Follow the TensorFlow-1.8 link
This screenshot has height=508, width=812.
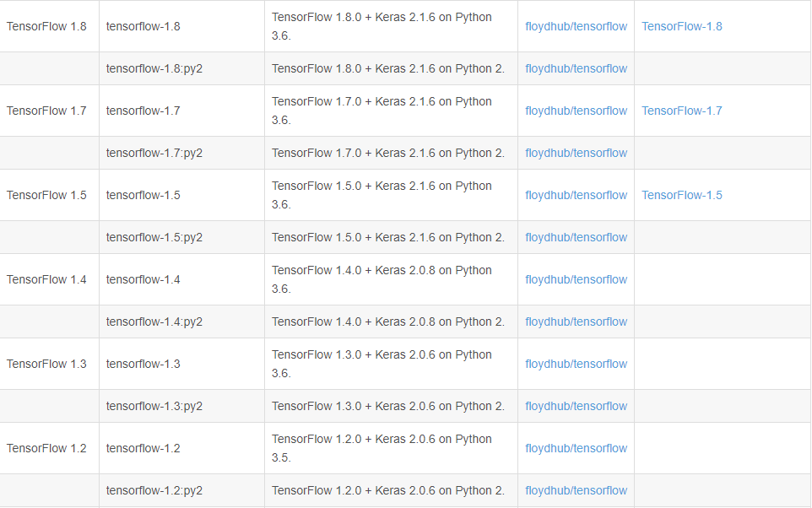tap(681, 26)
